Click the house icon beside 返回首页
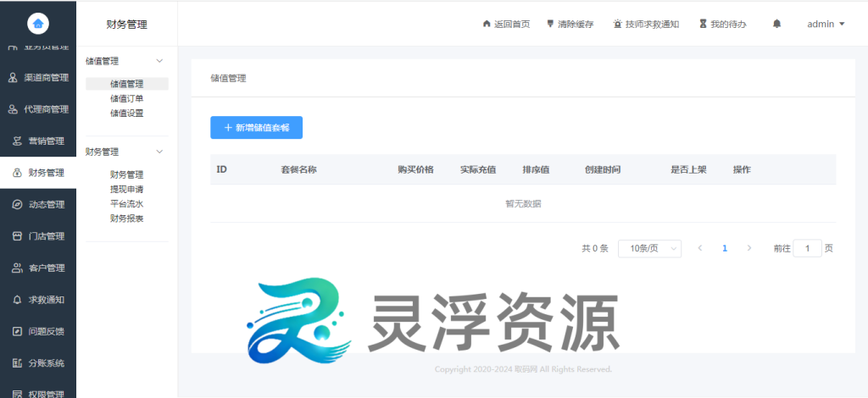Viewport: 868px width, 398px height. (487, 24)
